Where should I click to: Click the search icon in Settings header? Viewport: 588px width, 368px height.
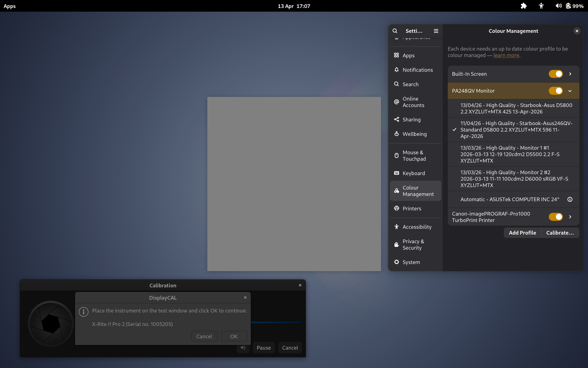pyautogui.click(x=395, y=31)
